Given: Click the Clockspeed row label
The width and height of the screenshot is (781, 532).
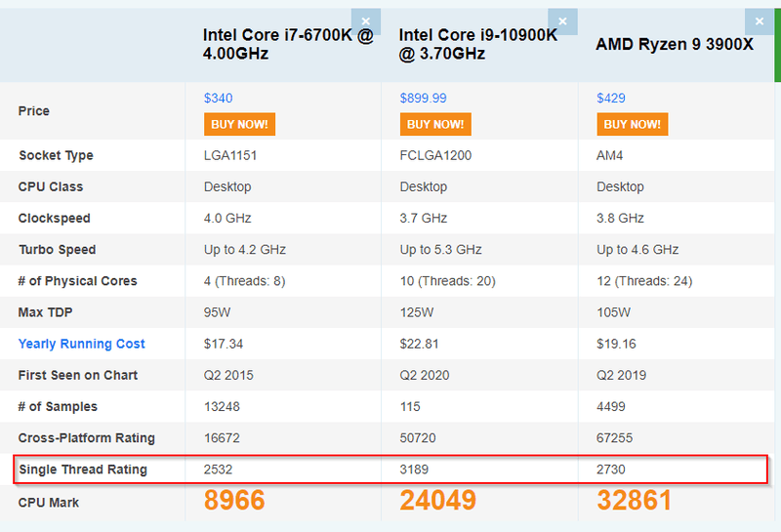Looking at the screenshot, I should 54,219.
